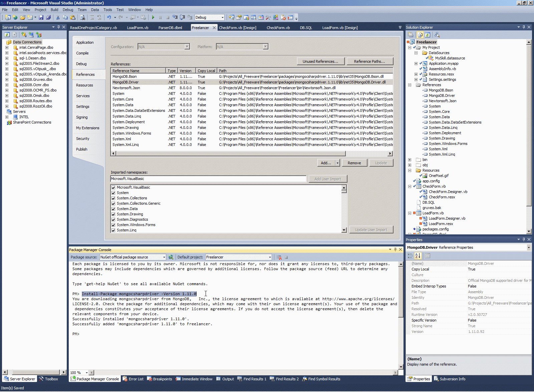
Task: Click Unused References button
Action: [x=320, y=61]
